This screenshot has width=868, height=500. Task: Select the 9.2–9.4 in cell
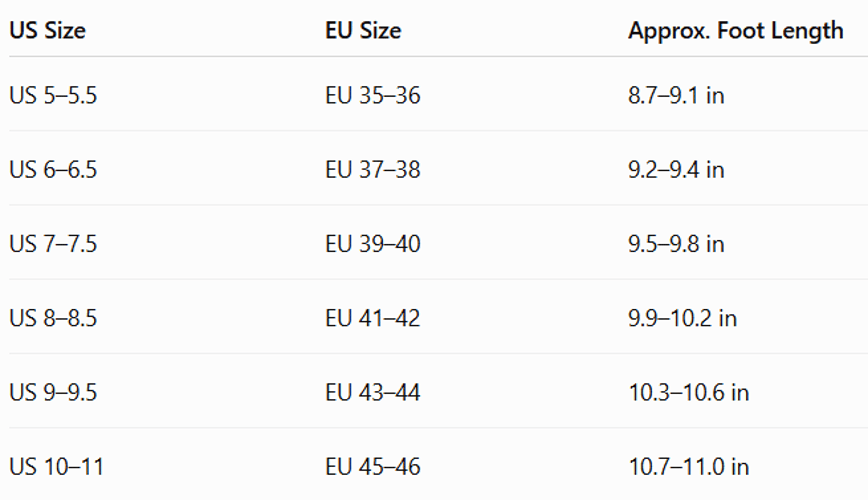point(676,169)
